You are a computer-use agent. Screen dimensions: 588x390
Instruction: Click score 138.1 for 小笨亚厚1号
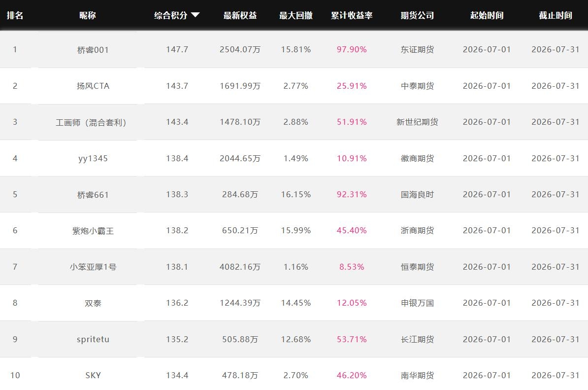point(177,267)
